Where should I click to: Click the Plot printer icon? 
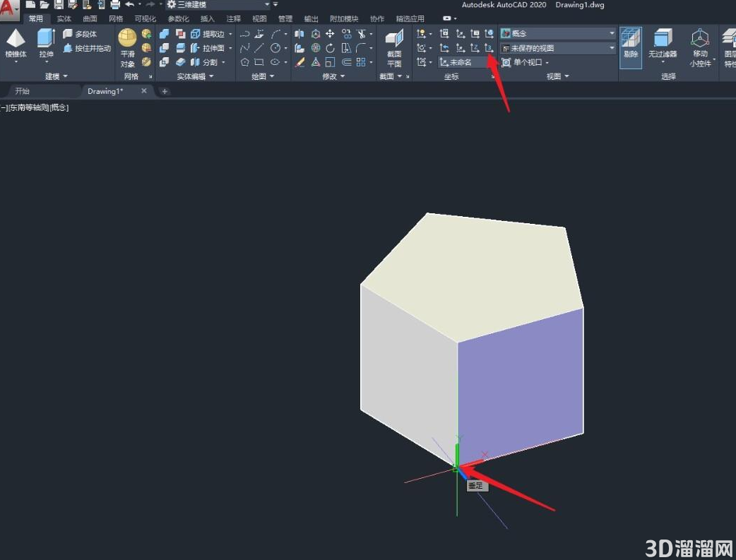tap(115, 5)
